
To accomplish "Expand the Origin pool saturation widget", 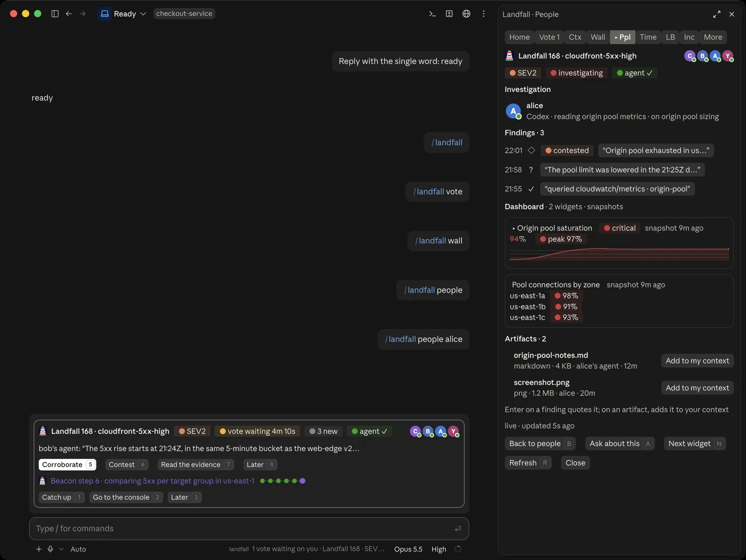I will (x=514, y=228).
